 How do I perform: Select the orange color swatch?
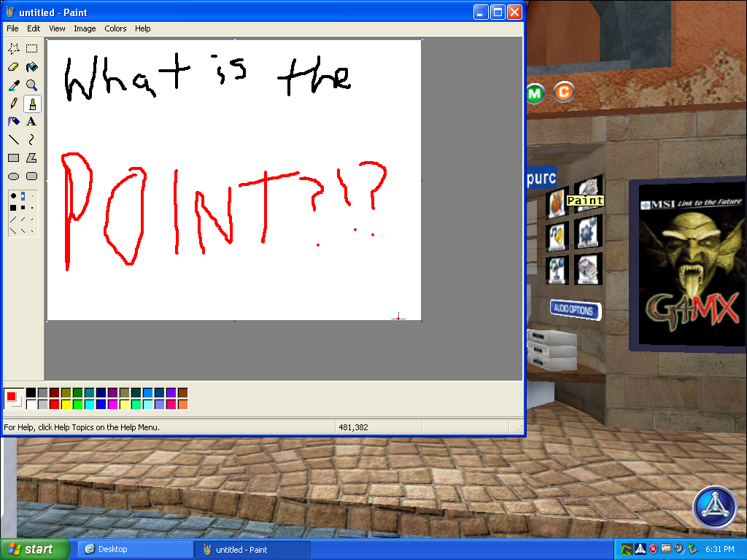182,404
